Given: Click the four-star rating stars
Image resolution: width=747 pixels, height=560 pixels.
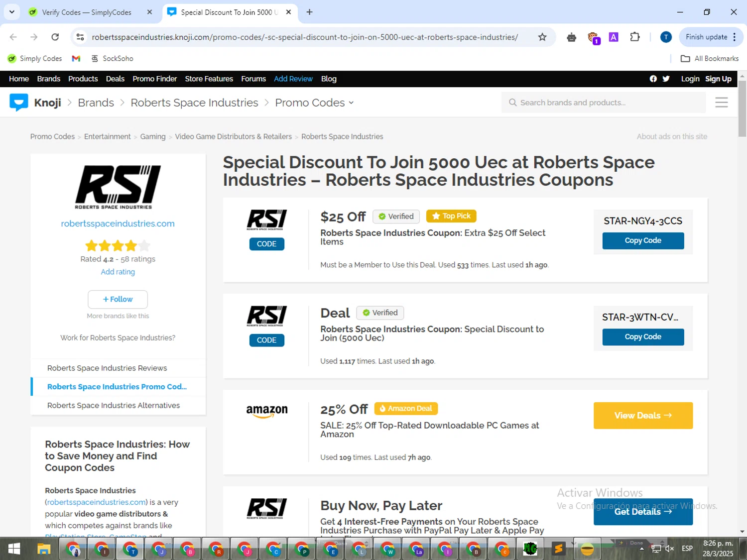Looking at the screenshot, I should [x=118, y=245].
